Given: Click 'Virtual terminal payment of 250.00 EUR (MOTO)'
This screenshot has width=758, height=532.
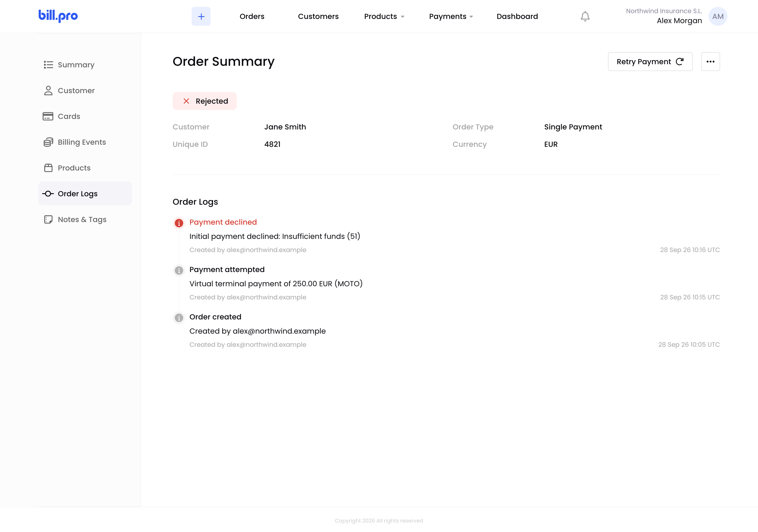Looking at the screenshot, I should pos(276,283).
